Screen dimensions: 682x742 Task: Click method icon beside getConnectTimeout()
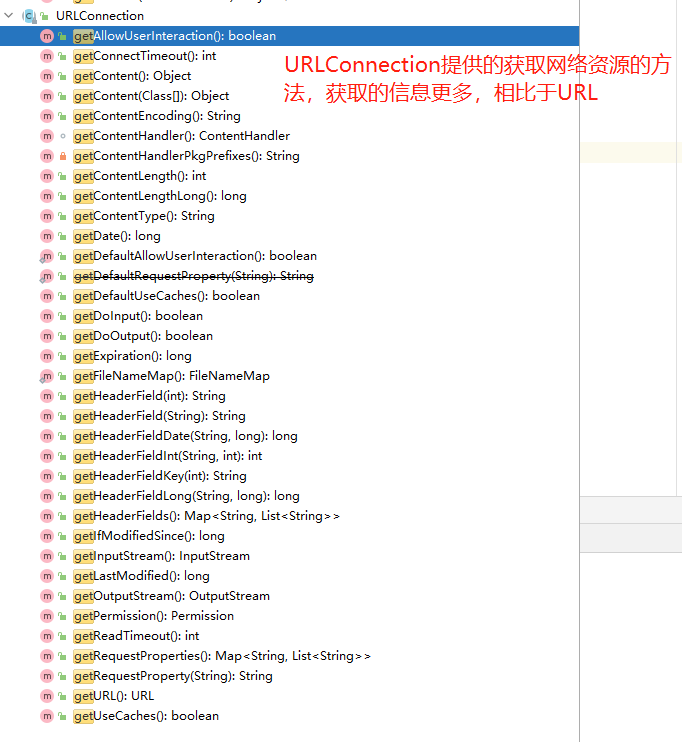point(47,56)
